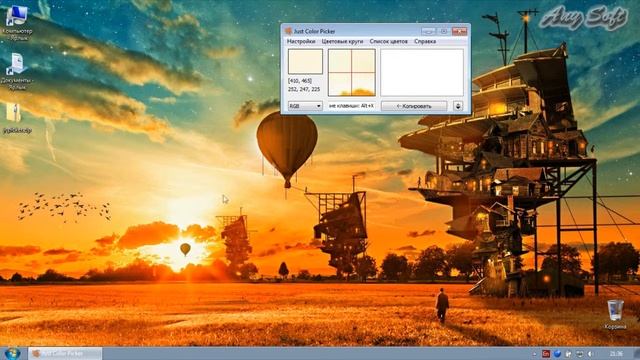Image resolution: width=640 pixels, height=360 pixels.
Task: Show hidden tray icons arrow
Action: tap(534, 354)
